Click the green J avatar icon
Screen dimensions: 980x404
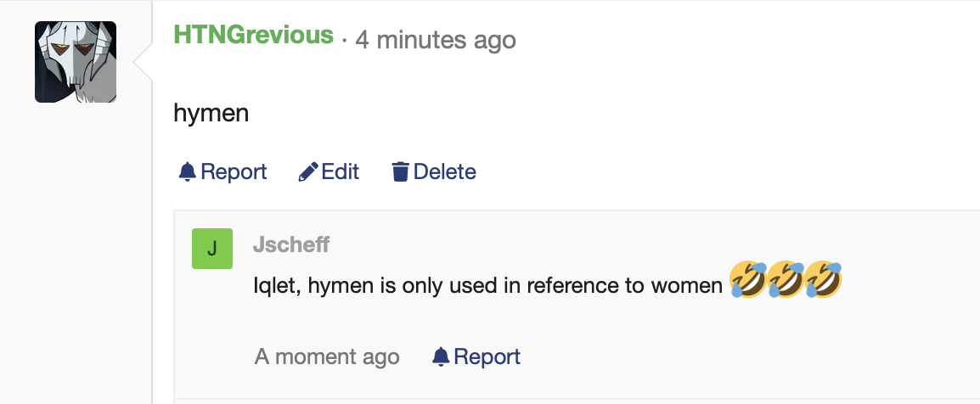click(x=212, y=249)
